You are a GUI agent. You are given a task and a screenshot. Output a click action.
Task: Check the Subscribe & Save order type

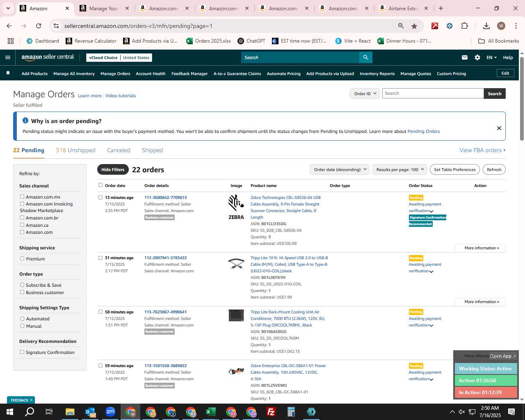coord(22,285)
